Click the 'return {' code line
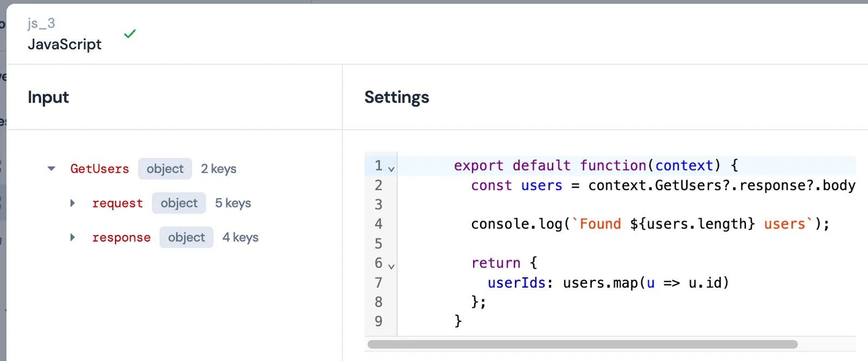This screenshot has height=361, width=868. tap(504, 263)
